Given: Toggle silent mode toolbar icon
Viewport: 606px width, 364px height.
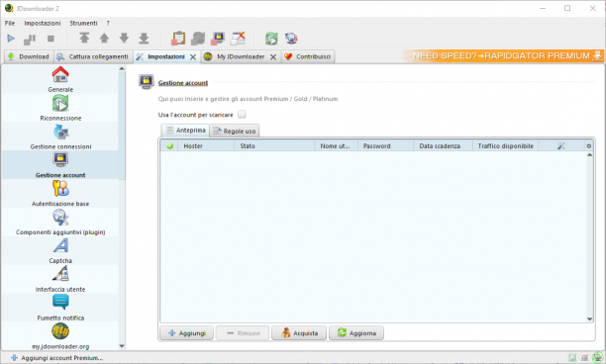Looking at the screenshot, I should pos(238,38).
